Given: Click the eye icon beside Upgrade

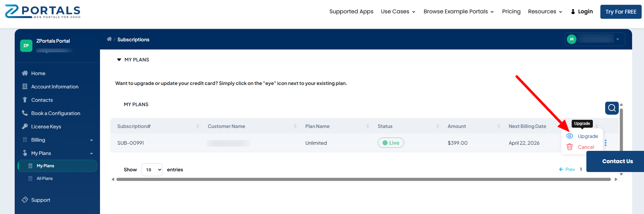Looking at the screenshot, I should click(569, 136).
